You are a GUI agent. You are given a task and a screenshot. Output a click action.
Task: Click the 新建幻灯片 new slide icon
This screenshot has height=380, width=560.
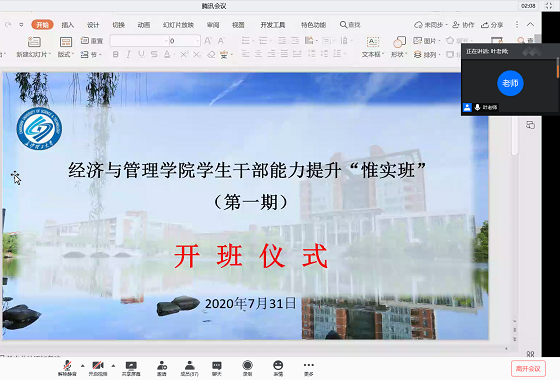[x=34, y=42]
